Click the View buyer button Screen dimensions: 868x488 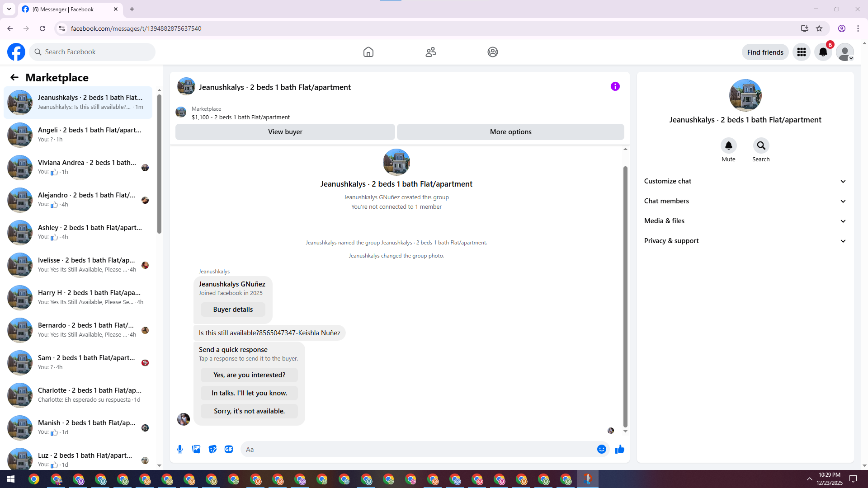285,132
